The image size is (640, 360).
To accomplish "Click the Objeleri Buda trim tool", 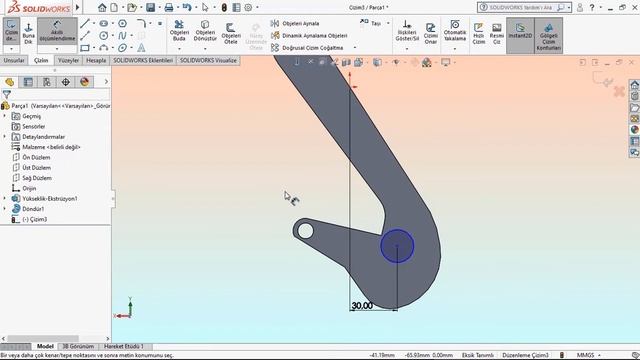I will click(x=179, y=31).
